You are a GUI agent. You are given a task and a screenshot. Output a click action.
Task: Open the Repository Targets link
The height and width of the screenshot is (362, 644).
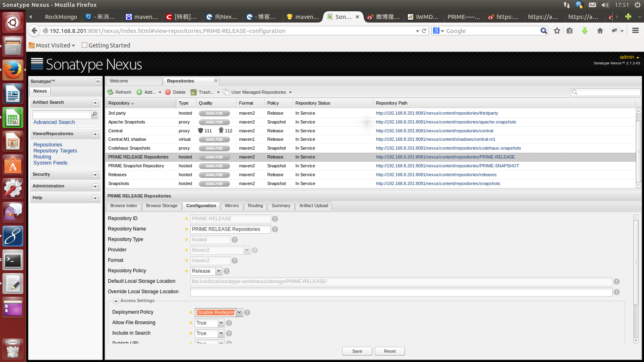[x=55, y=151]
